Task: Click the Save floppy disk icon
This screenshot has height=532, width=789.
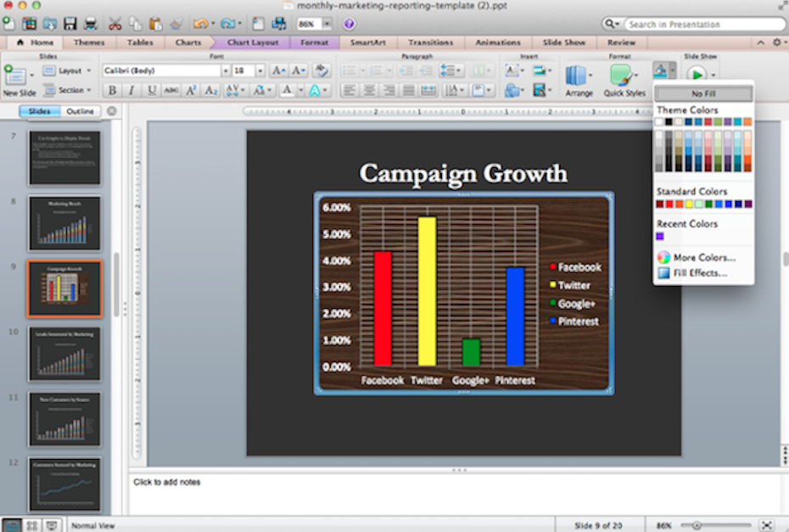Action: point(70,24)
